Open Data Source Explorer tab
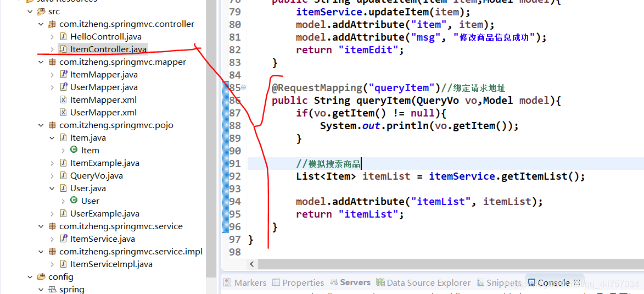The image size is (644, 294). (423, 282)
